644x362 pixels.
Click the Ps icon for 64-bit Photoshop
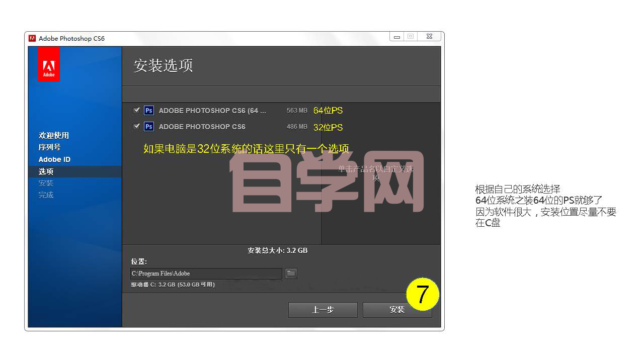(x=148, y=111)
